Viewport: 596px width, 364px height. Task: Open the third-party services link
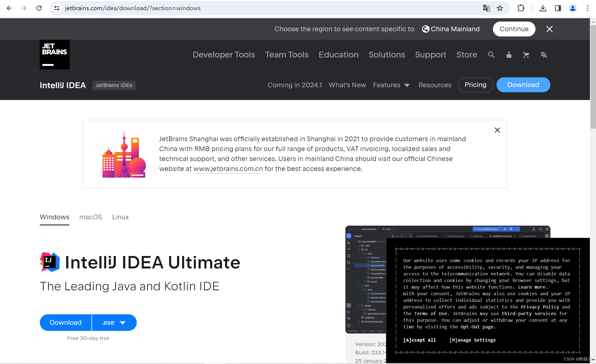tap(529, 313)
